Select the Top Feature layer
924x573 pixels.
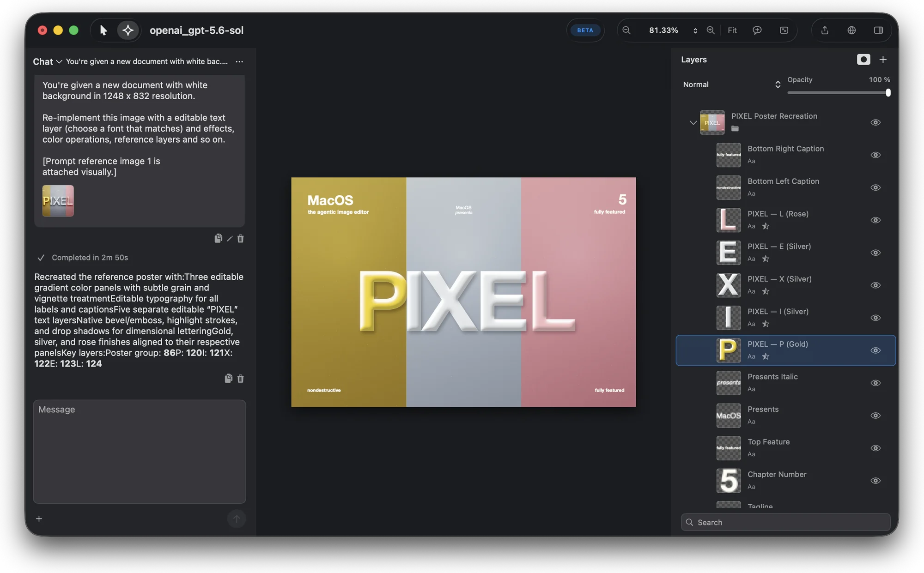coord(786,448)
